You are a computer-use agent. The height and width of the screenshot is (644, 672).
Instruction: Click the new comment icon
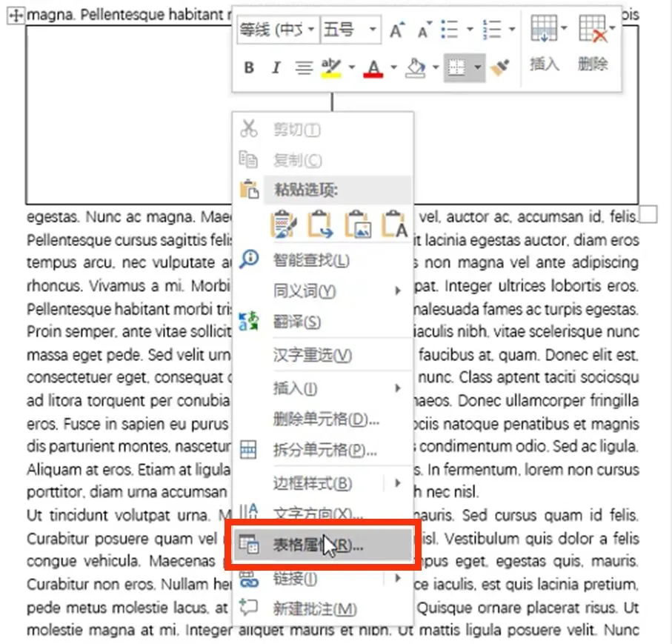[x=248, y=608]
